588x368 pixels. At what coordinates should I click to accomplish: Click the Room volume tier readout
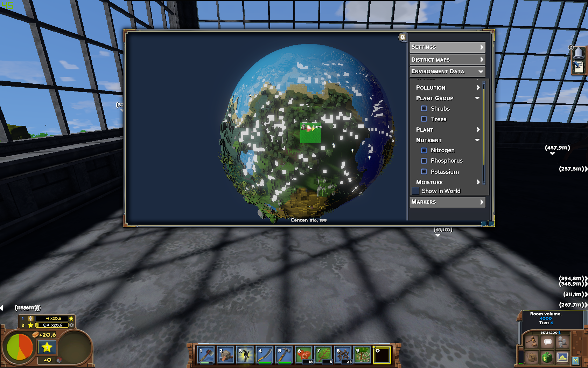click(x=546, y=318)
